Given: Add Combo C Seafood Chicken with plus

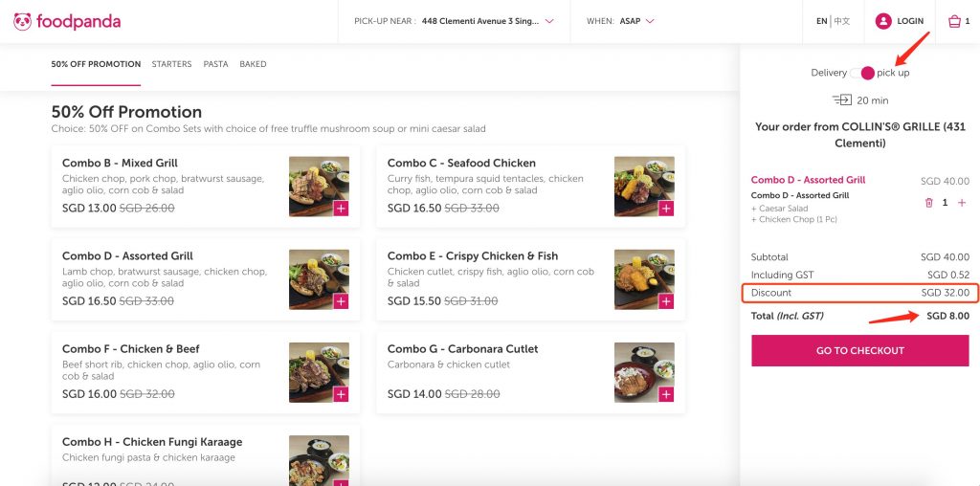Looking at the screenshot, I should 666,209.
